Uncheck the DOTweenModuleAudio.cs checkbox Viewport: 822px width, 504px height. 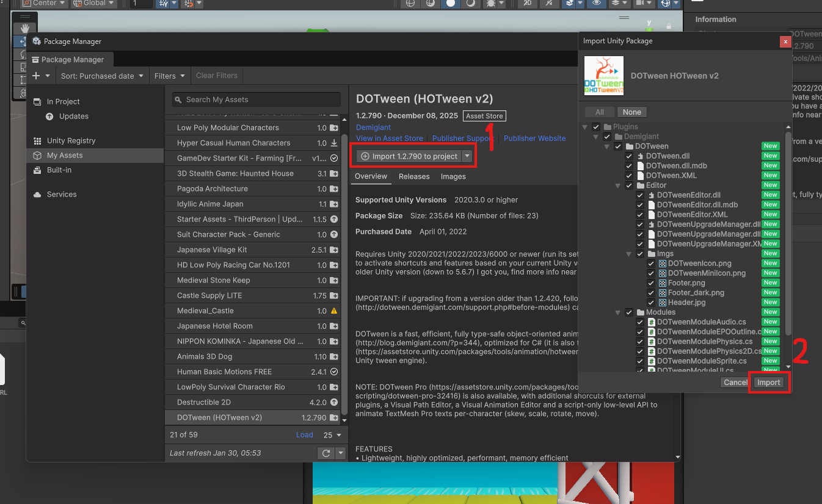(640, 322)
